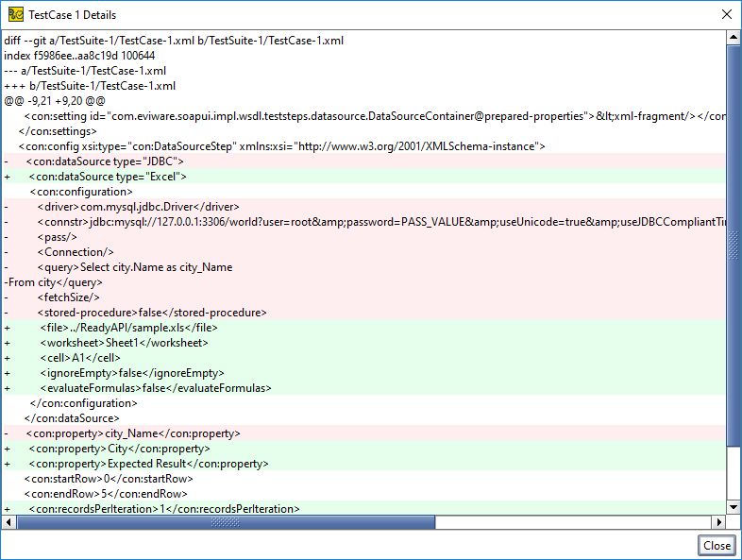Click the diff --git header line
742x560 pixels.
[x=174, y=41]
